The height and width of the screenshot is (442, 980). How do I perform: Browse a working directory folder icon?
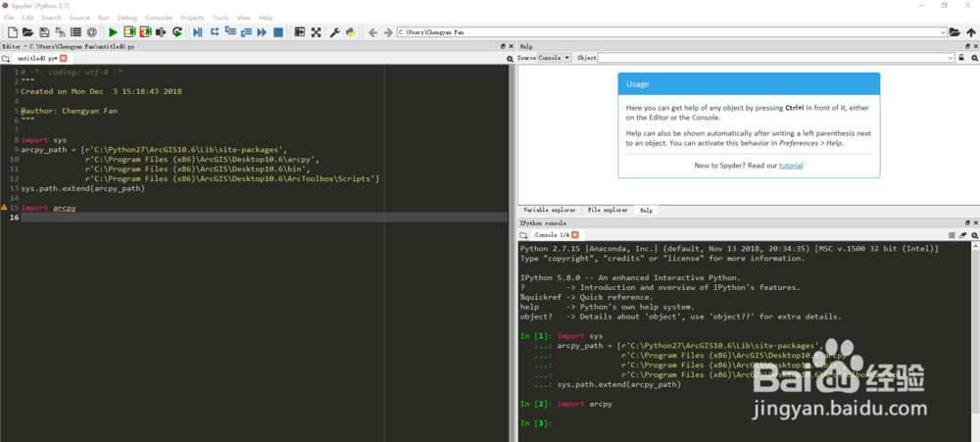(x=955, y=32)
